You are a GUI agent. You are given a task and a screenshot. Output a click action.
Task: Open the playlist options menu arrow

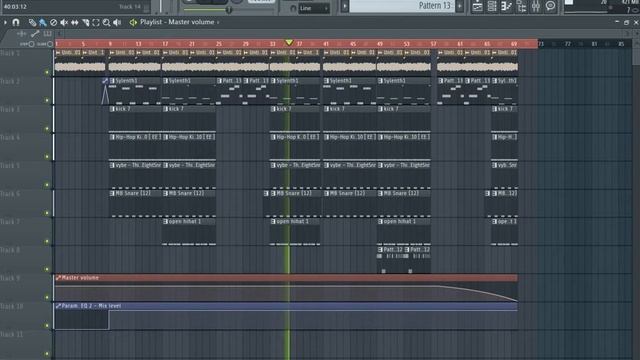(5, 22)
